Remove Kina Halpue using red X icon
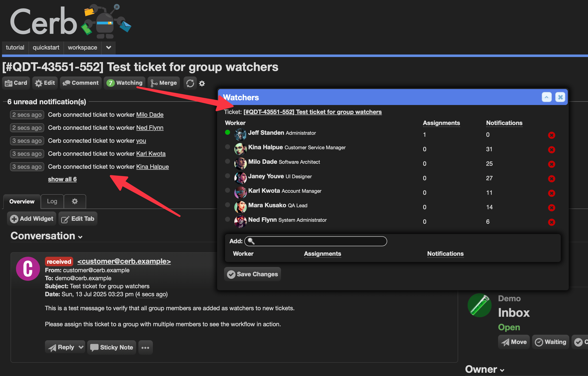 551,149
